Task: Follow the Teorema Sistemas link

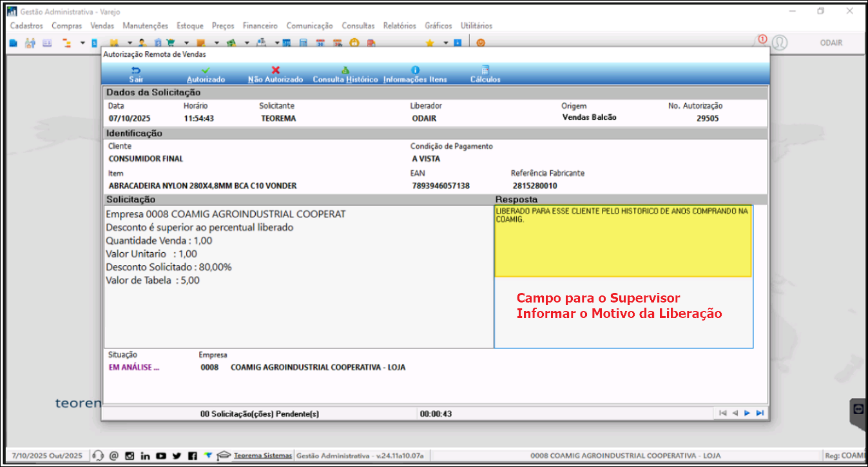Action: 263,455
